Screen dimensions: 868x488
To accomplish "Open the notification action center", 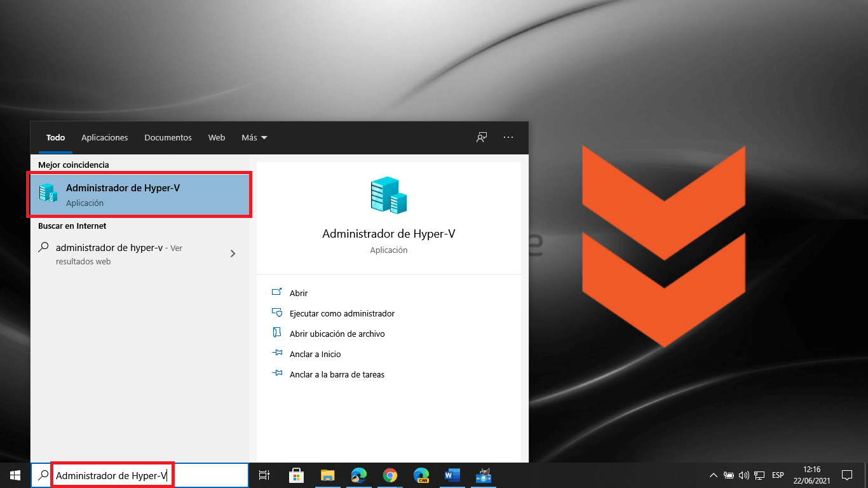I will 846,475.
